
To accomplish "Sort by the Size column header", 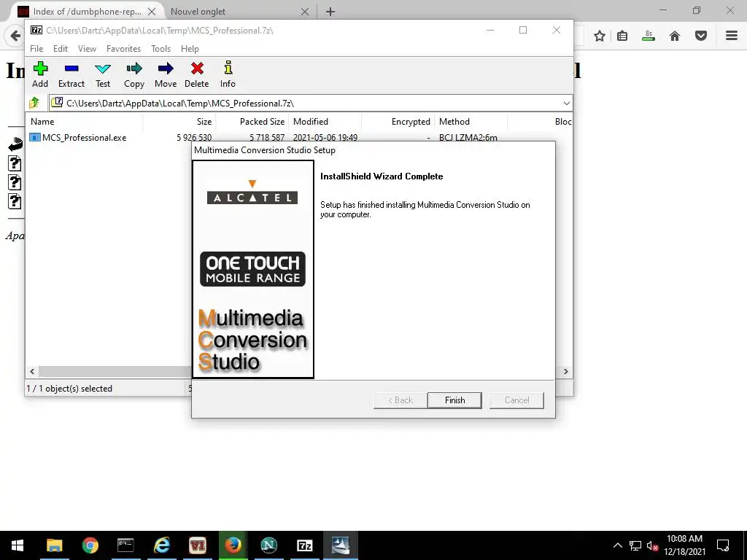I will [x=180, y=122].
